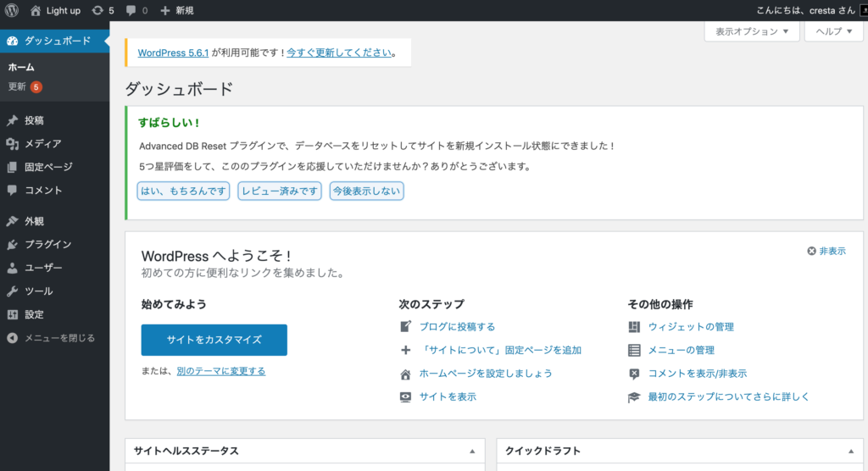868x471 pixels.
Task: Open the 表示オプション dropdown
Action: [x=752, y=31]
